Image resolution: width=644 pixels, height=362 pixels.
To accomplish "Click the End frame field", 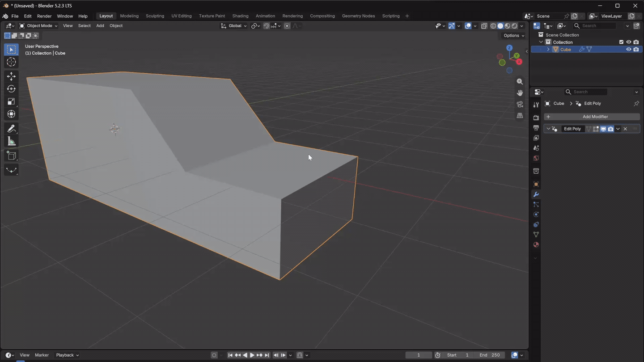I will (x=490, y=355).
